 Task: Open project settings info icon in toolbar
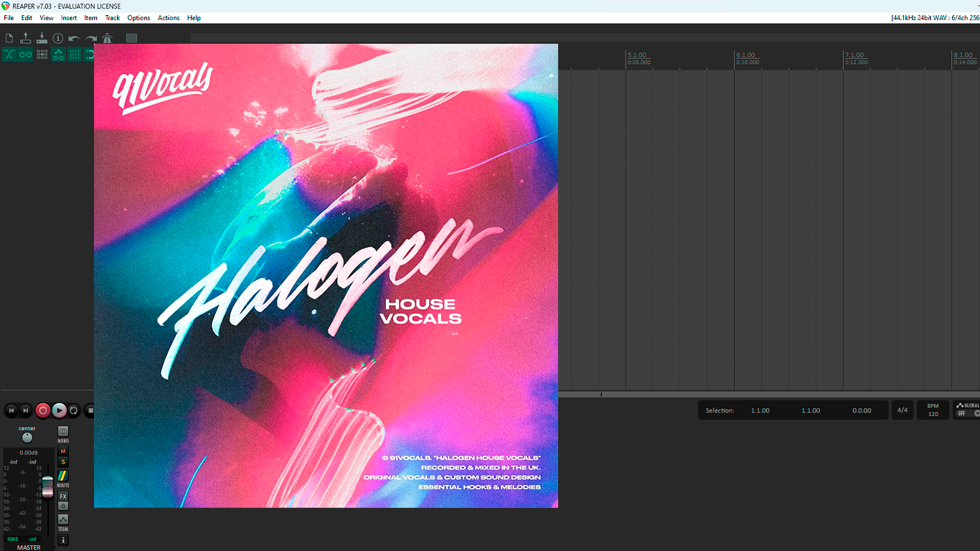(x=58, y=38)
